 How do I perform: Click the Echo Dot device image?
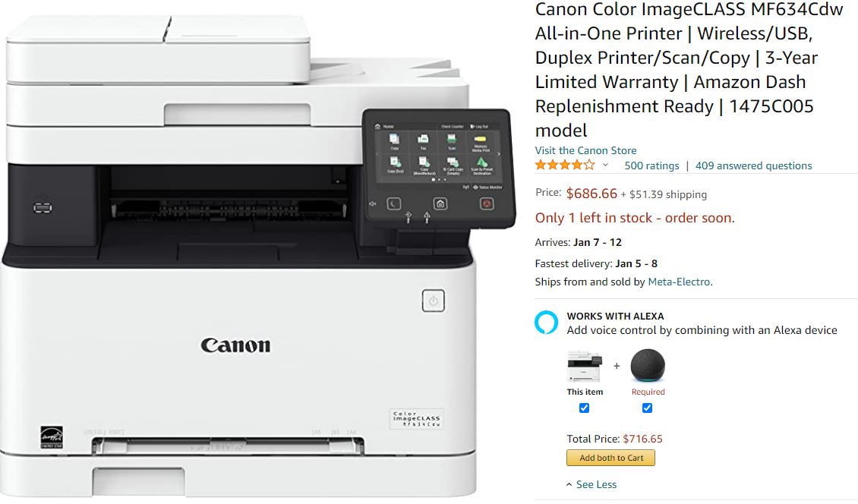click(648, 366)
